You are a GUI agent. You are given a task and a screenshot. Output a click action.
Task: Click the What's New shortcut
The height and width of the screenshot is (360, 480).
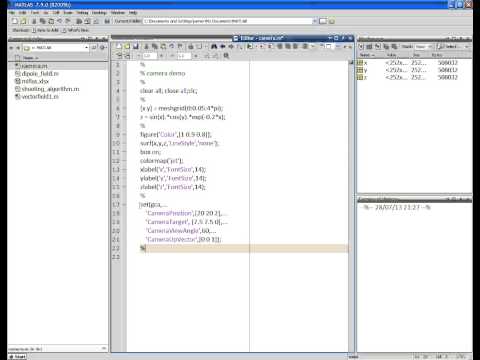tap(75, 30)
